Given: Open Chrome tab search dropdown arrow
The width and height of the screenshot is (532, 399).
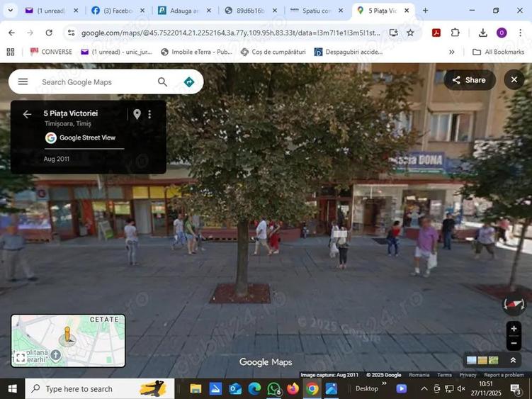Looking at the screenshot, I should pyautogui.click(x=11, y=11).
